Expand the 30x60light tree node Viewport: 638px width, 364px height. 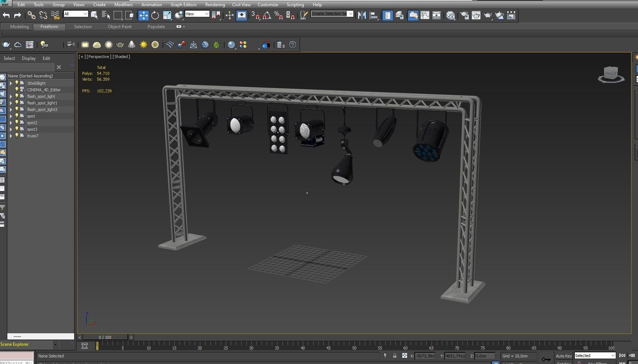tap(11, 83)
